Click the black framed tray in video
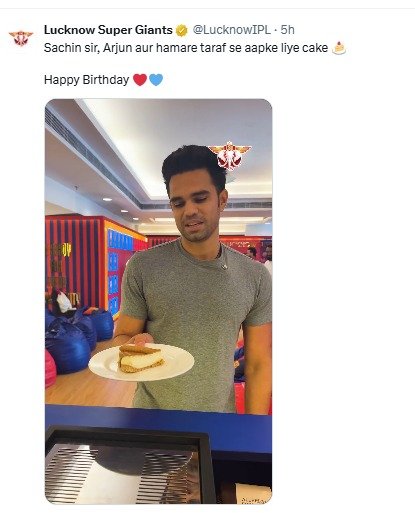The image size is (415, 513). point(129,465)
